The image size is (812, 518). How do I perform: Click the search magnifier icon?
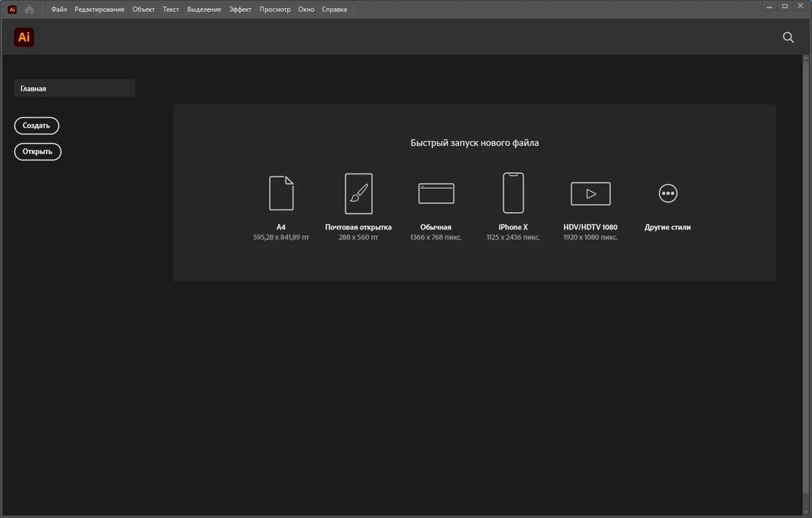tap(788, 38)
